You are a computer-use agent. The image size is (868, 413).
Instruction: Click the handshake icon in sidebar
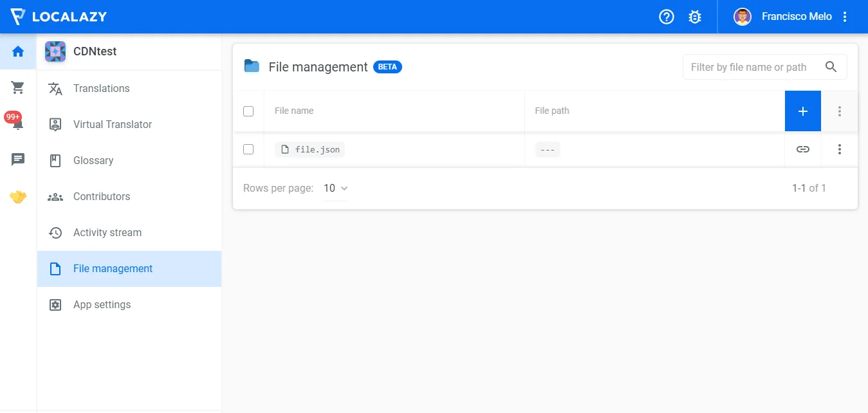click(18, 197)
